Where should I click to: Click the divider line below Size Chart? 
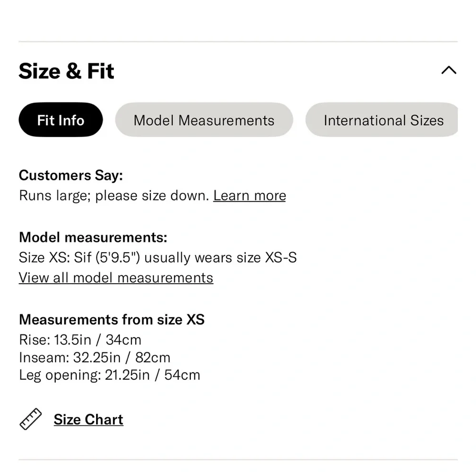point(238,460)
